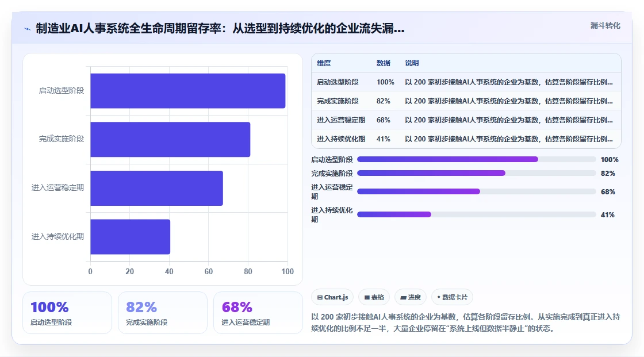The height and width of the screenshot is (357, 644).
Task: Click the 表格 chip
Action: click(374, 297)
